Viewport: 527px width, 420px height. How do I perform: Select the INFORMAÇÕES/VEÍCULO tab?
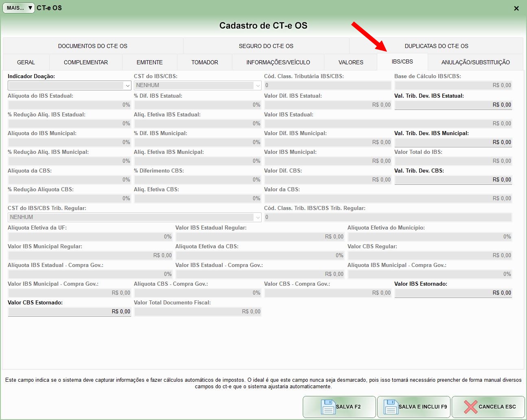pos(278,62)
